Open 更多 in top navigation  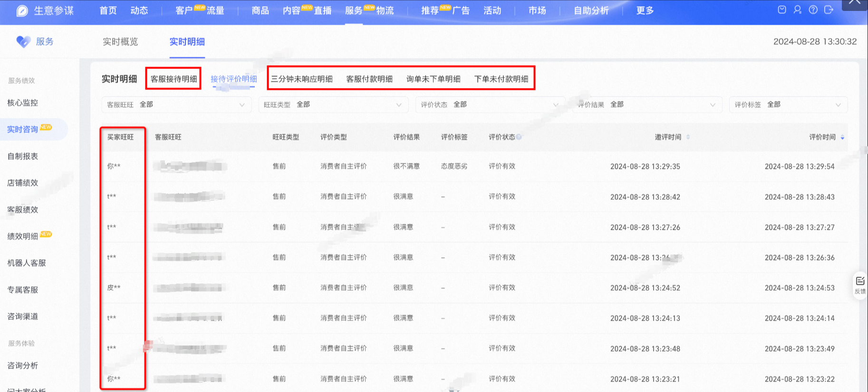[645, 10]
